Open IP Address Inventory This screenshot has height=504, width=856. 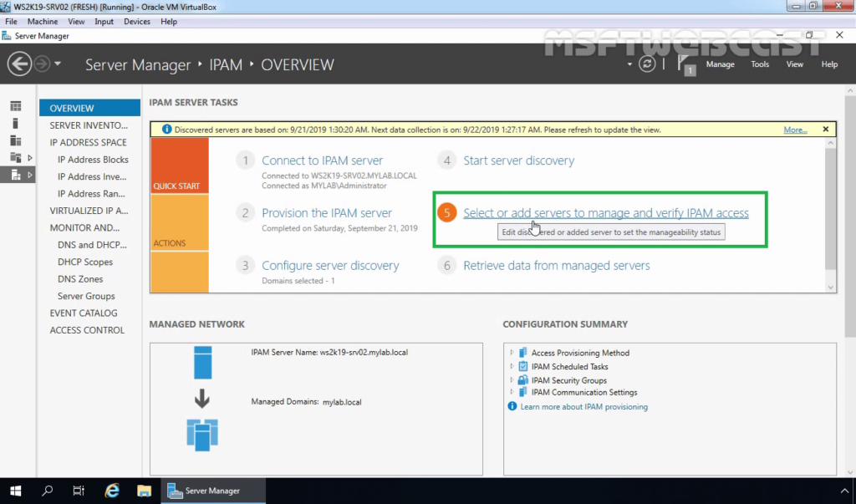click(x=92, y=176)
